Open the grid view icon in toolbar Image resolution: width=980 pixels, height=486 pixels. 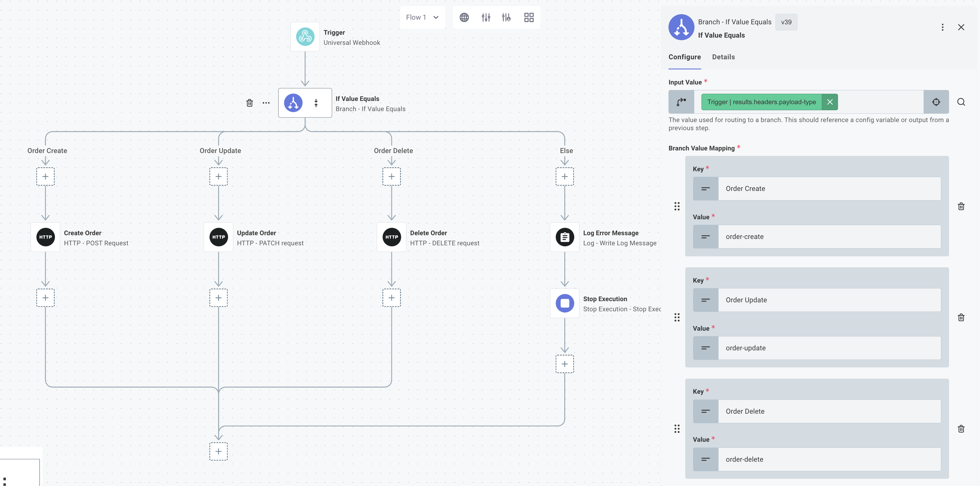point(528,18)
